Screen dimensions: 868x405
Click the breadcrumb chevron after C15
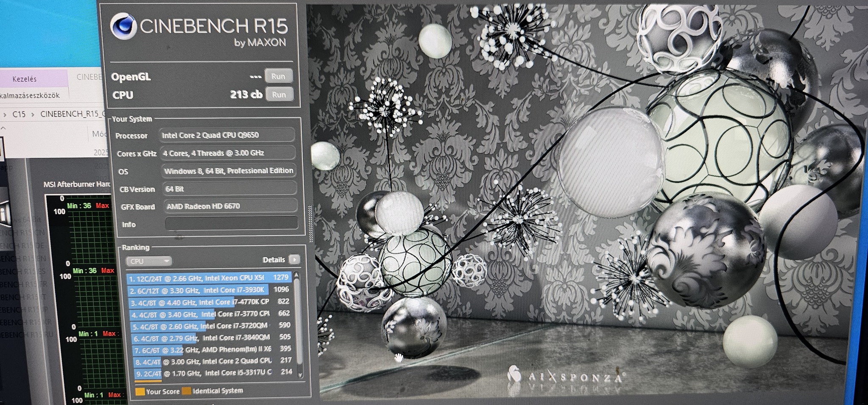click(x=33, y=114)
